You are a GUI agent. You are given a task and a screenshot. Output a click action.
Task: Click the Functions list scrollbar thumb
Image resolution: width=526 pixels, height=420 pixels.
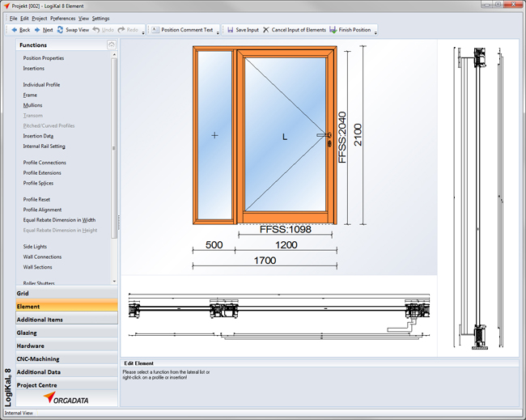(114, 148)
